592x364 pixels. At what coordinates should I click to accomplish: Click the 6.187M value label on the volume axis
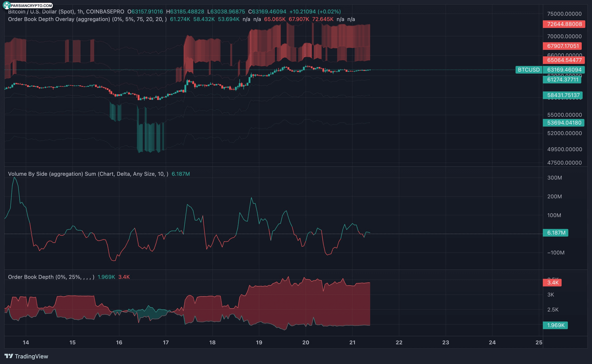click(555, 233)
